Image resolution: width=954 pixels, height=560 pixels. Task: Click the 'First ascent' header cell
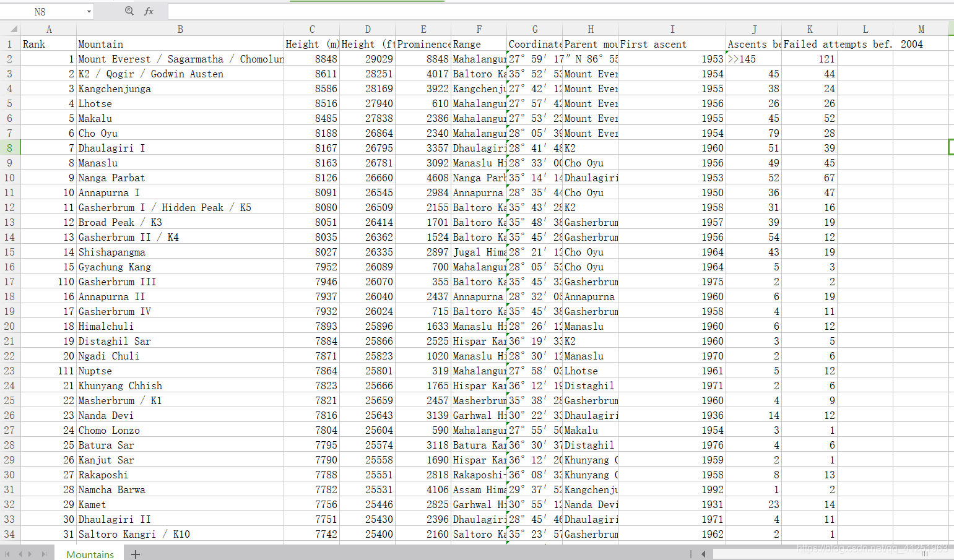click(672, 44)
